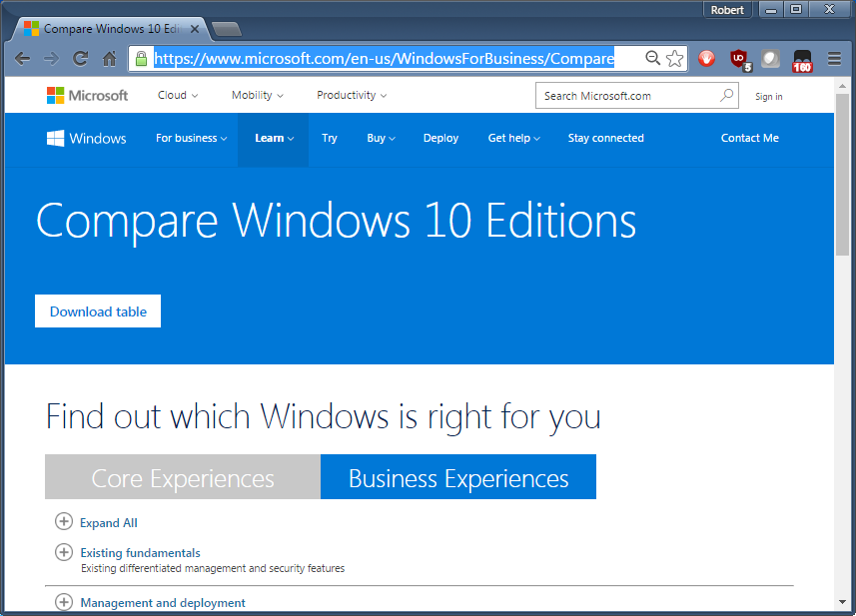Open the Cloud dropdown menu
The width and height of the screenshot is (856, 616).
[x=178, y=96]
